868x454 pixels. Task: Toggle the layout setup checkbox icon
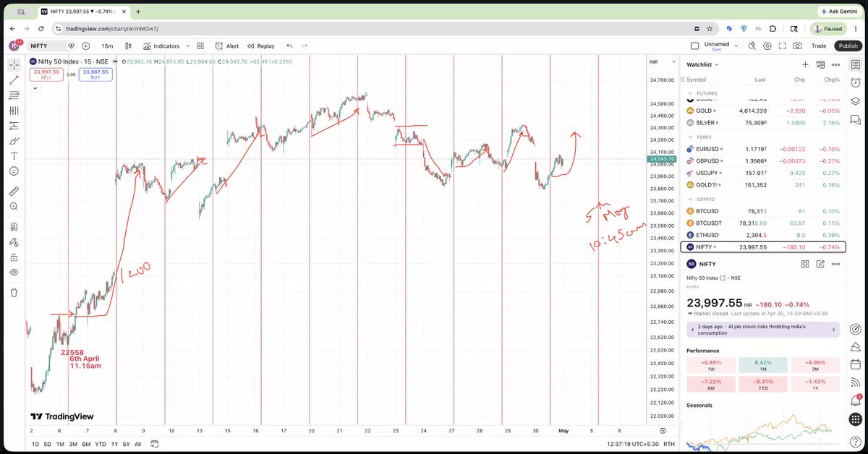click(x=694, y=46)
